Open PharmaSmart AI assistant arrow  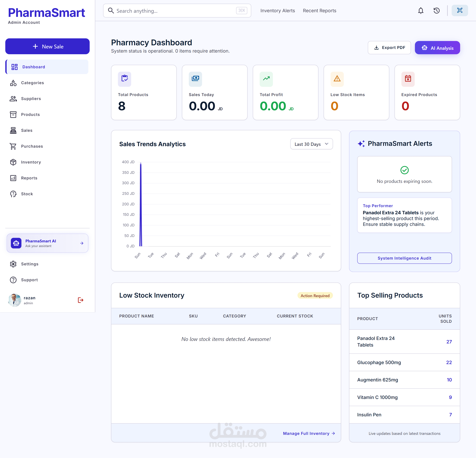point(82,243)
